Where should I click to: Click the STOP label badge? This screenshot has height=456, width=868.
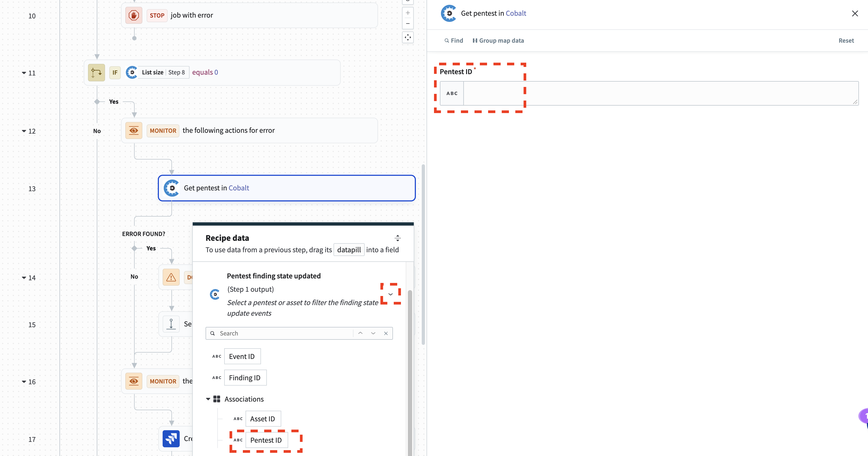click(157, 15)
